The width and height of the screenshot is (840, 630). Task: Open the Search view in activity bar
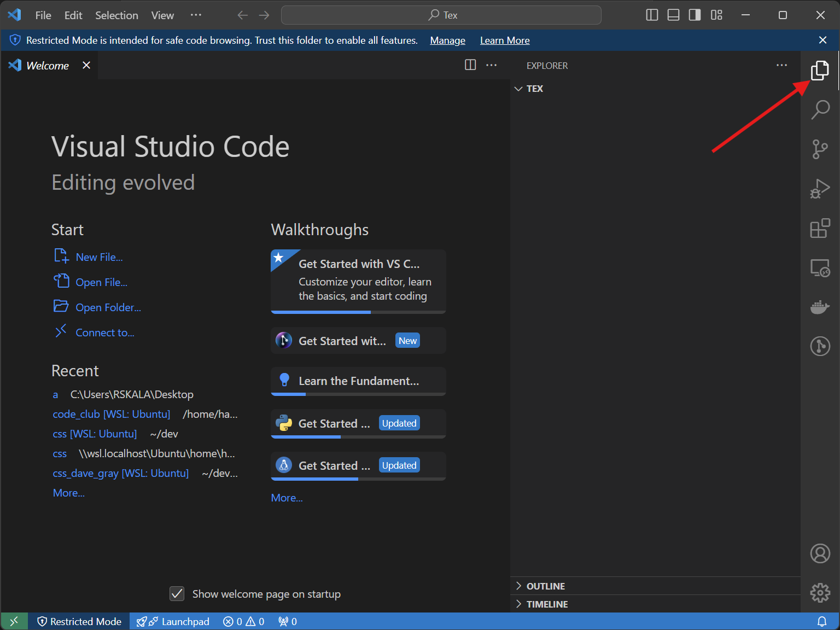820,109
